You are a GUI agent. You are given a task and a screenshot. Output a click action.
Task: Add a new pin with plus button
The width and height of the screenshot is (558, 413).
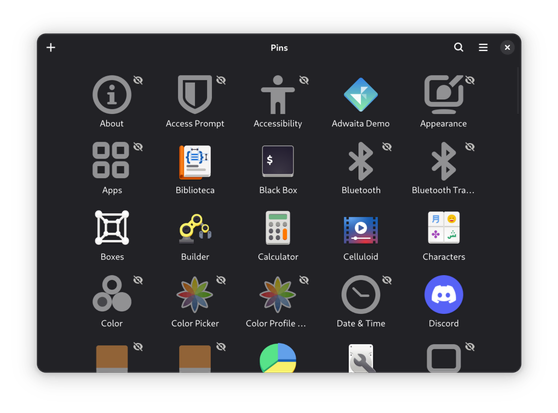click(51, 47)
